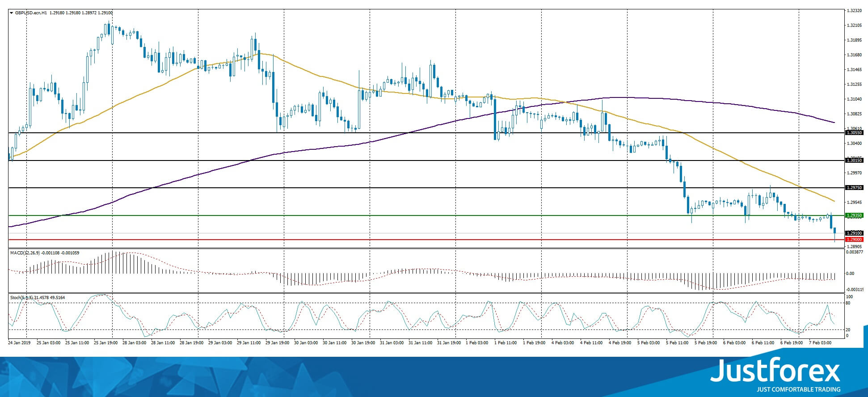Select the 1.29750 horizontal level price tag
The width and height of the screenshot is (868, 397).
pos(854,188)
